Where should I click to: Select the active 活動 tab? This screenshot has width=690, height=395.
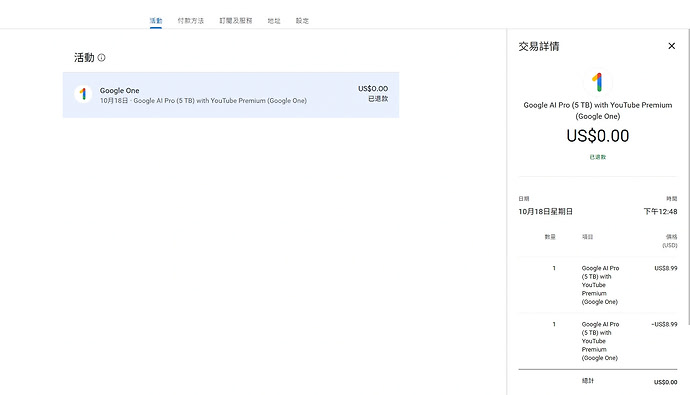click(156, 21)
